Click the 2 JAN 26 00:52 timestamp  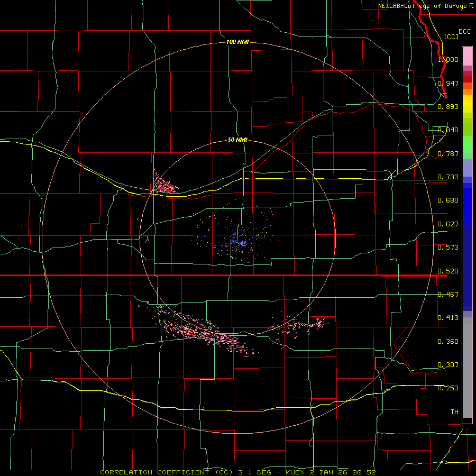pyautogui.click(x=344, y=472)
